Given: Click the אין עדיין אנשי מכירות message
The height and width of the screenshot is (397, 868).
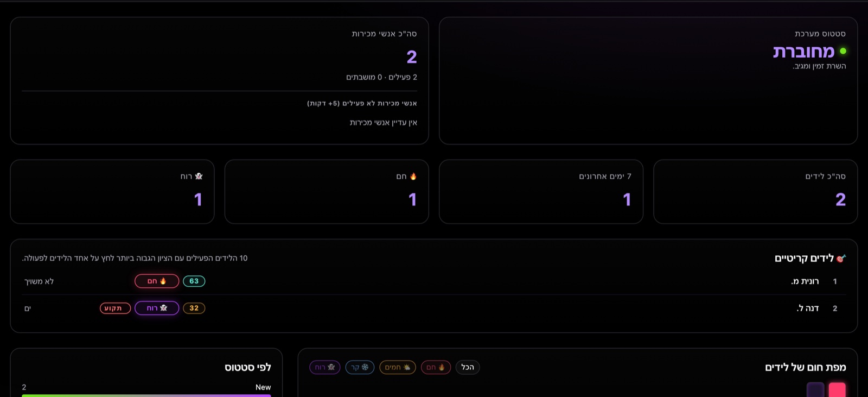Looking at the screenshot, I should [383, 123].
